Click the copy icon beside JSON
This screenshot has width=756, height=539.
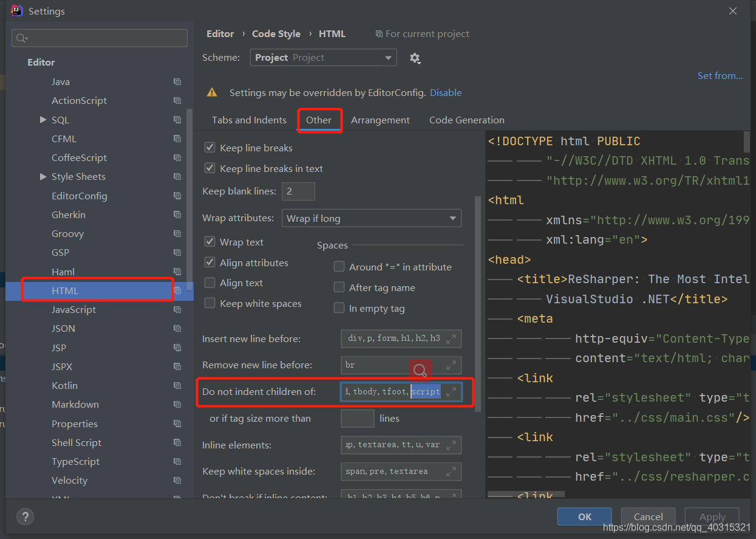(x=177, y=328)
